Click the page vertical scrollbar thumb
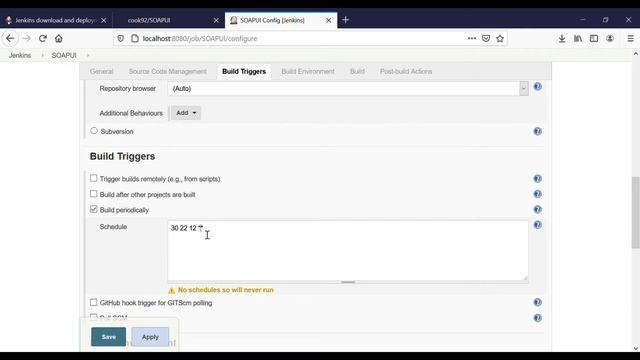Viewport: 640px width, 360px height. pyautogui.click(x=636, y=212)
